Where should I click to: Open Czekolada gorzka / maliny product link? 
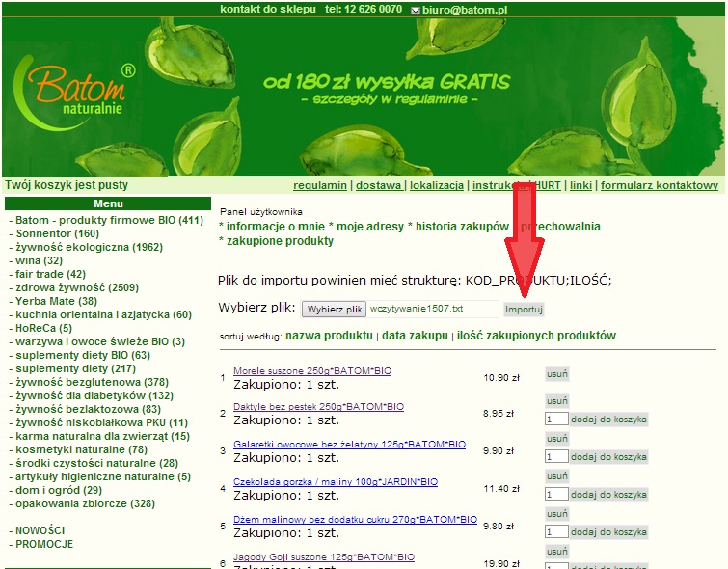(336, 481)
